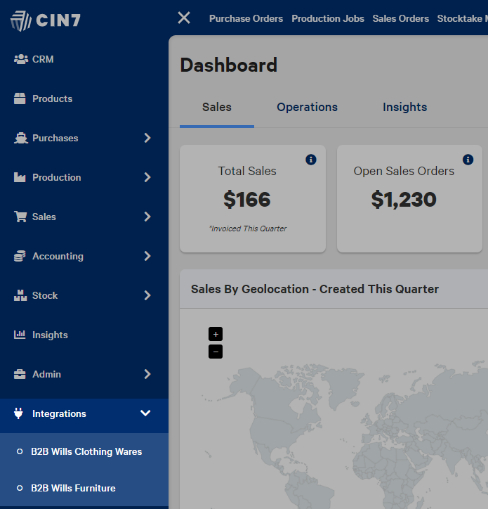This screenshot has width=488, height=509.
Task: Select B2B Wills Furniture integration
Action: 73,488
